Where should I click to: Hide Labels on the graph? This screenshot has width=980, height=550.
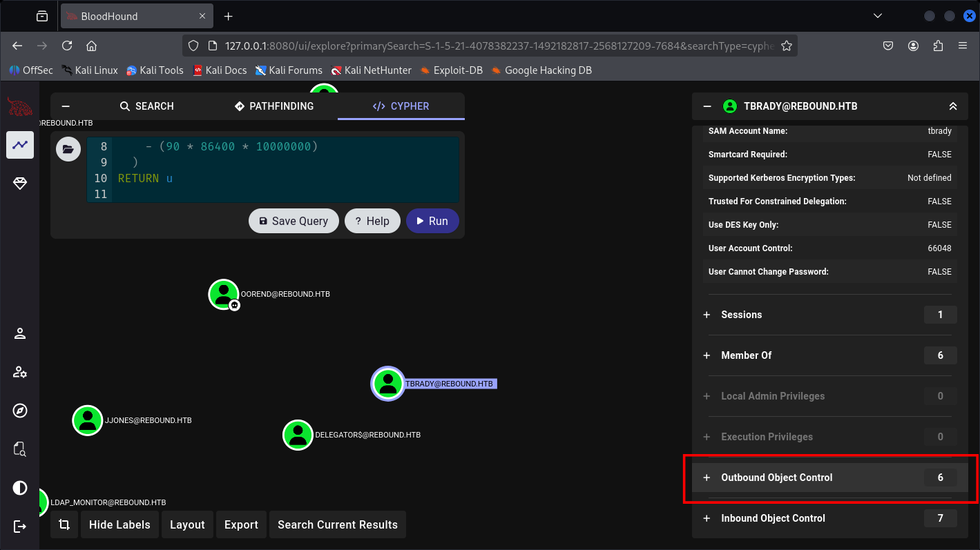coord(119,524)
